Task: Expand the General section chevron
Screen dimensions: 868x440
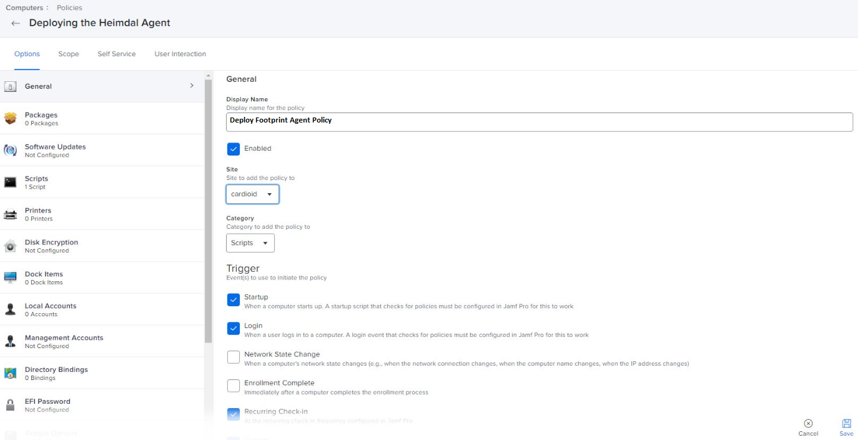Action: 192,86
